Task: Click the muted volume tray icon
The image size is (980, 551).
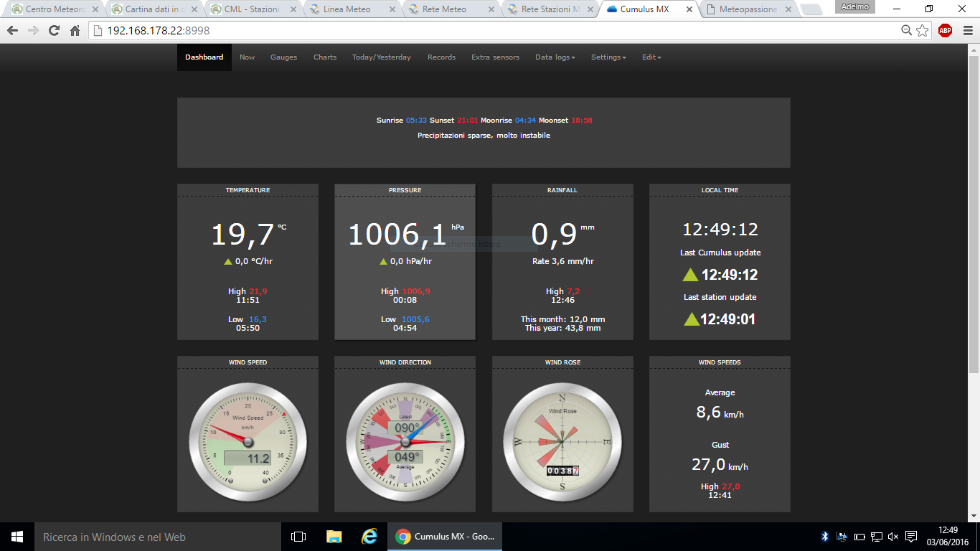Action: coord(893,537)
